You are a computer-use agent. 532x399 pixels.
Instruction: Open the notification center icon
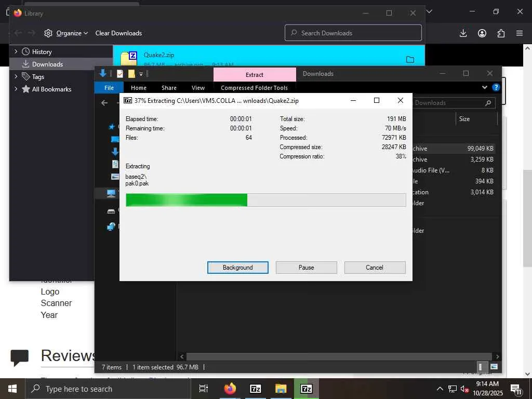pyautogui.click(x=516, y=389)
